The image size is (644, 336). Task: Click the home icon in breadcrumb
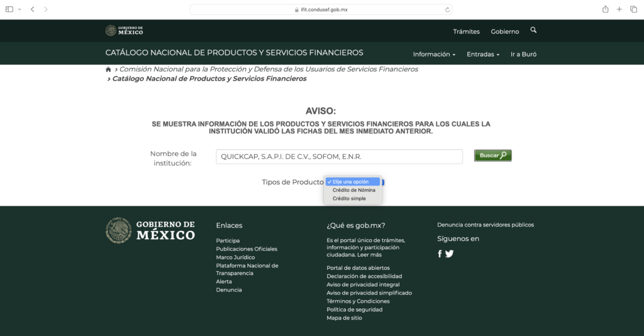coord(109,69)
